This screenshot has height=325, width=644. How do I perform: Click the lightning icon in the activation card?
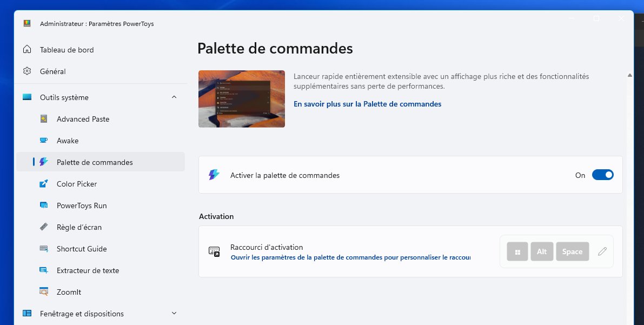214,175
